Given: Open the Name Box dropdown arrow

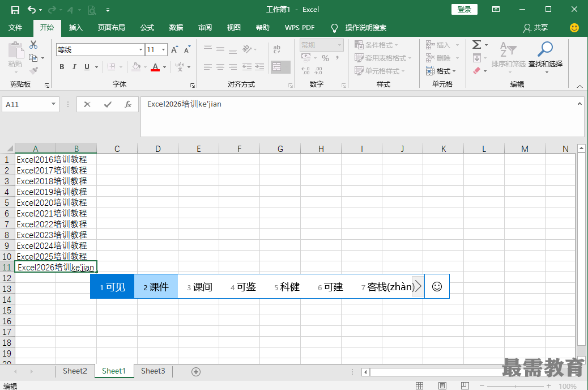Looking at the screenshot, I should click(x=53, y=104).
